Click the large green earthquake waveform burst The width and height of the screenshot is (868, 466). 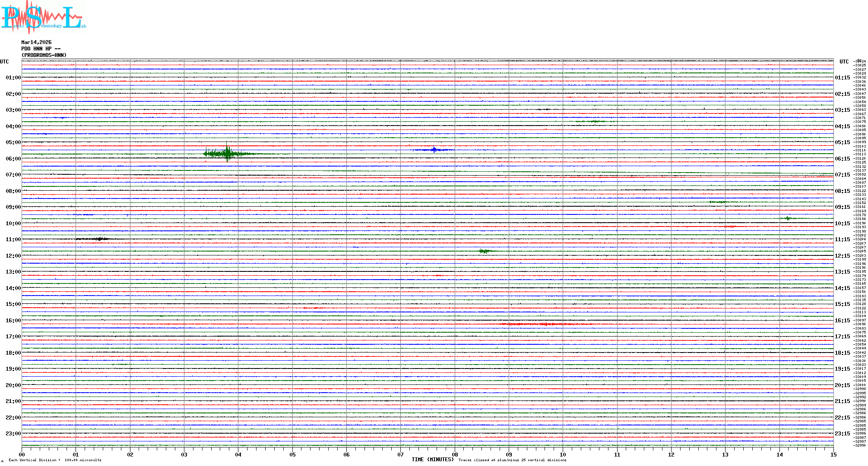[x=228, y=153]
